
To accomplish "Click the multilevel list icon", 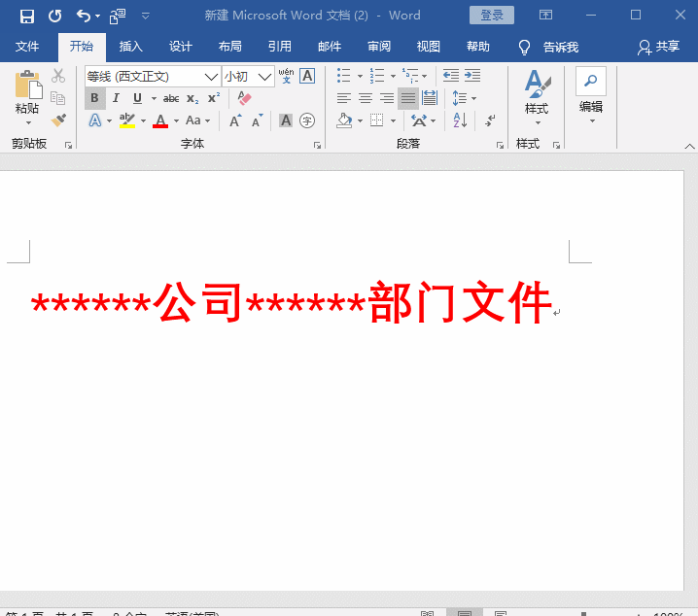I will (410, 76).
